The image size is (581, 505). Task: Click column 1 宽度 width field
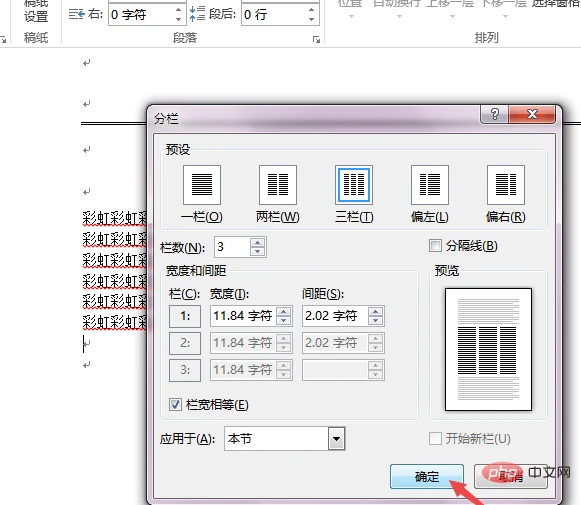(x=243, y=316)
